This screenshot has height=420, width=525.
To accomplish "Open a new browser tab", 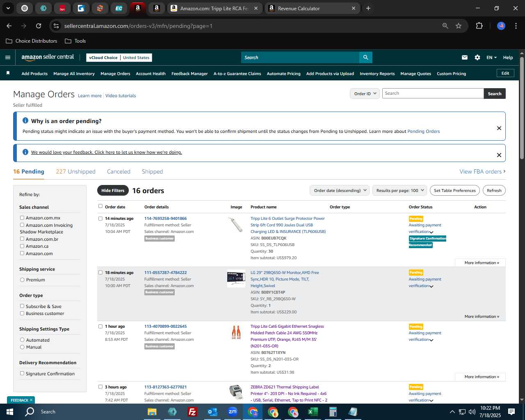I will pyautogui.click(x=368, y=8).
